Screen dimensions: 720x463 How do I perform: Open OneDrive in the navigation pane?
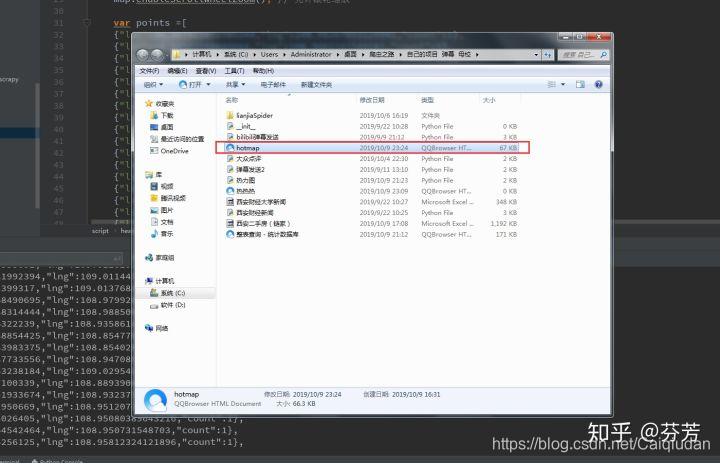point(169,151)
